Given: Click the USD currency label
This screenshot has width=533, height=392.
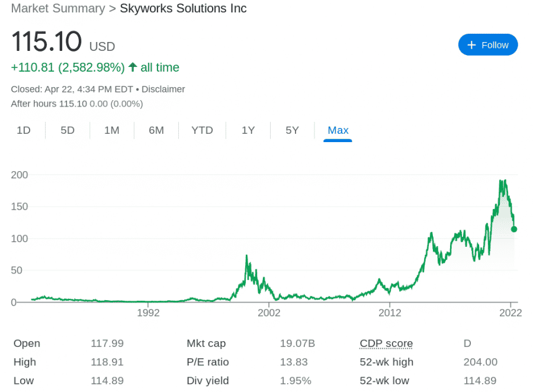Looking at the screenshot, I should point(102,47).
